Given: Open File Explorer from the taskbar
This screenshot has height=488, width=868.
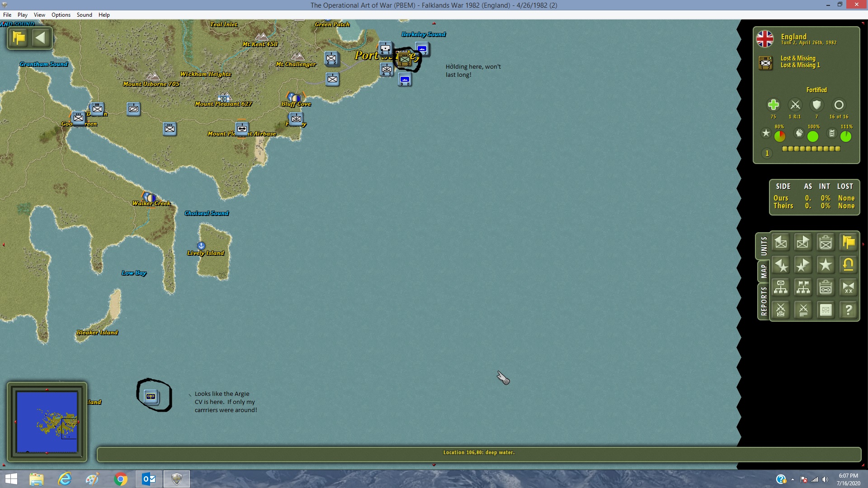Looking at the screenshot, I should pos(37,479).
